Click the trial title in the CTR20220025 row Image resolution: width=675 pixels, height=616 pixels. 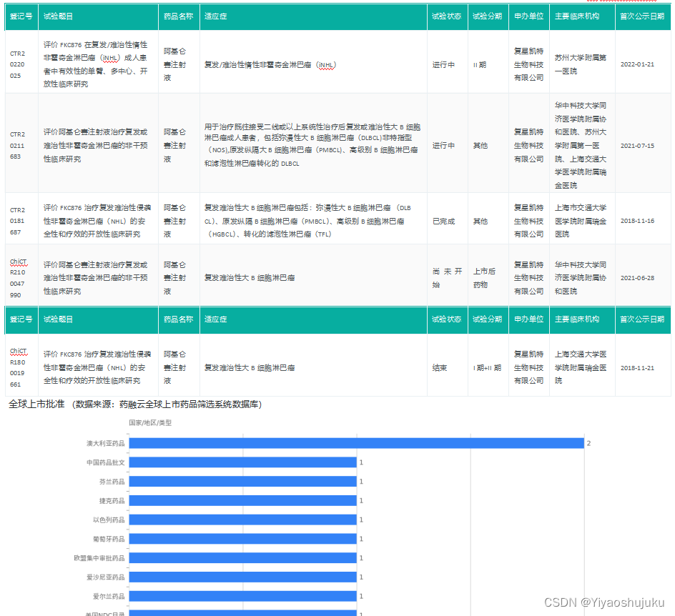pos(96,64)
